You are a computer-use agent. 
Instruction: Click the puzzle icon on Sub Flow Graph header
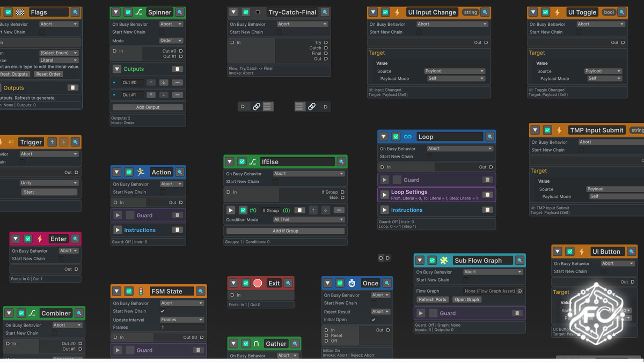[444, 260]
